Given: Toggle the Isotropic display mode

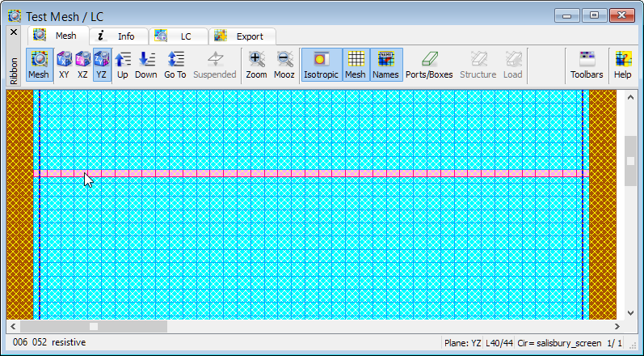Looking at the screenshot, I should coord(322,65).
